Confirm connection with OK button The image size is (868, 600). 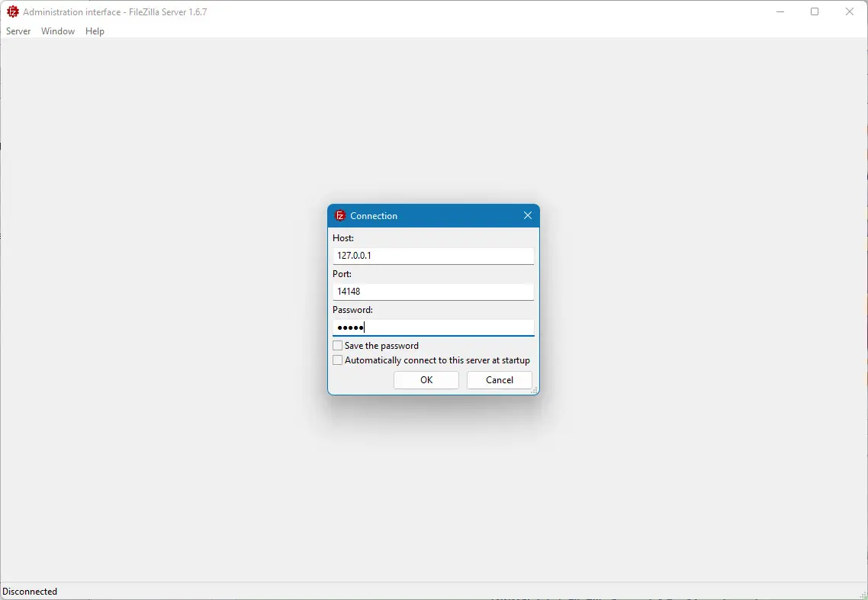[x=426, y=380]
